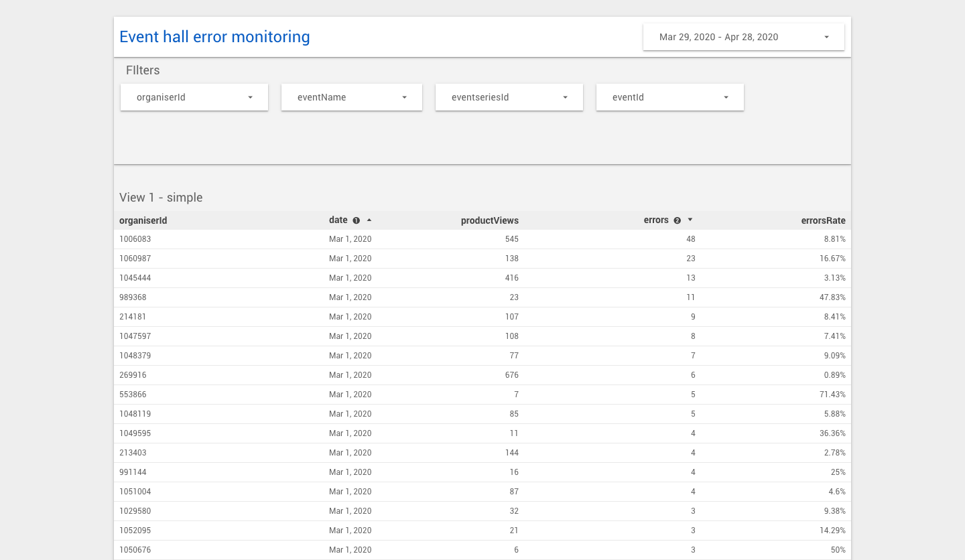Click the info icon beside date header
965x560 pixels.
click(x=357, y=220)
